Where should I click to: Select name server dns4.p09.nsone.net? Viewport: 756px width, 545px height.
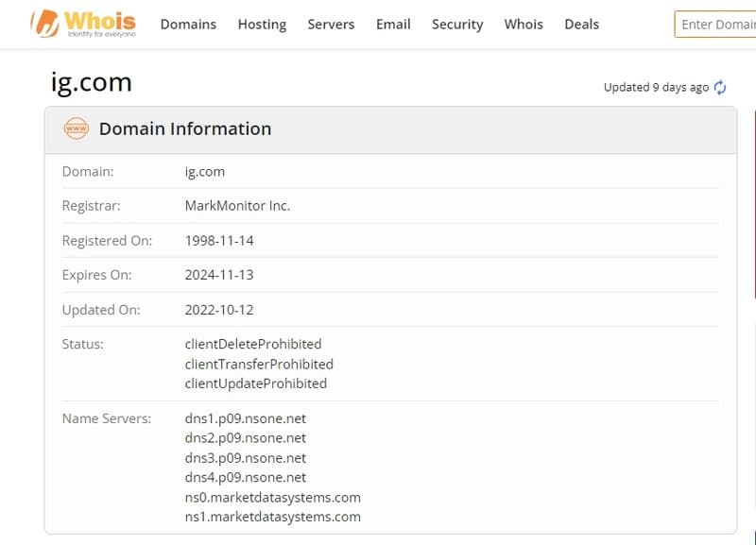click(x=246, y=478)
